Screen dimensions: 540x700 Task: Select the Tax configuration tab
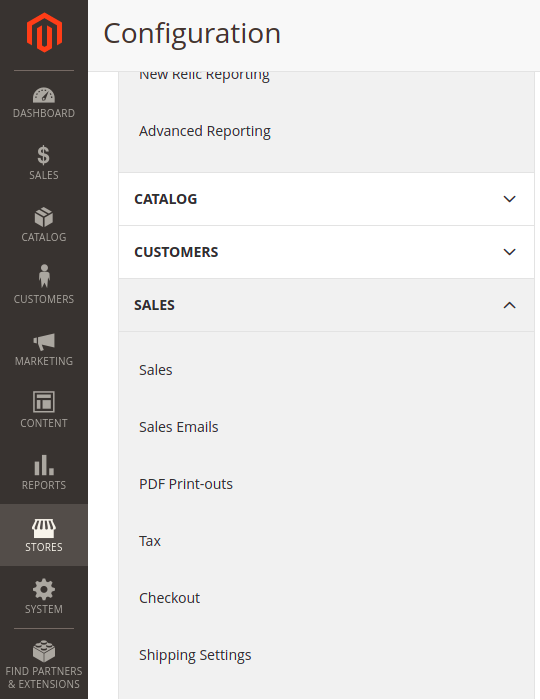pyautogui.click(x=150, y=541)
